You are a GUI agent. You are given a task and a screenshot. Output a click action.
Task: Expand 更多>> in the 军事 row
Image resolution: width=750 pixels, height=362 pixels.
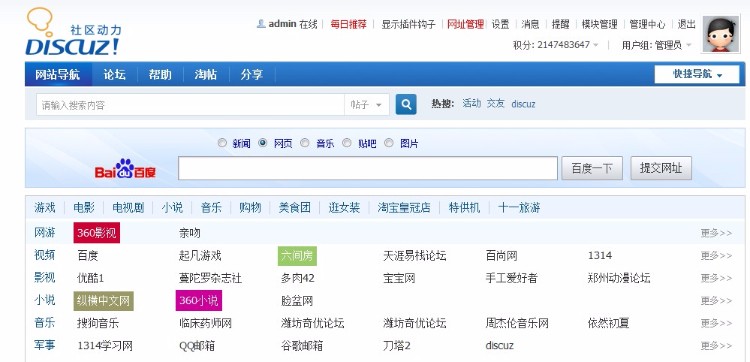tap(717, 346)
